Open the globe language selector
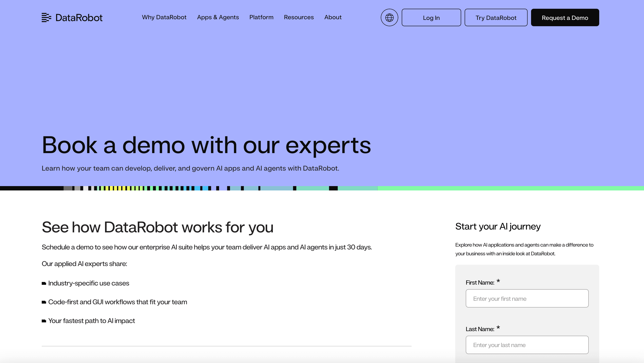Image resolution: width=644 pixels, height=363 pixels. (x=389, y=17)
